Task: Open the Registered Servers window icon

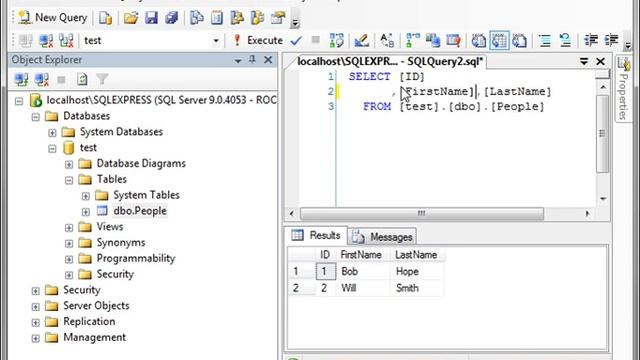Action: pos(196,18)
